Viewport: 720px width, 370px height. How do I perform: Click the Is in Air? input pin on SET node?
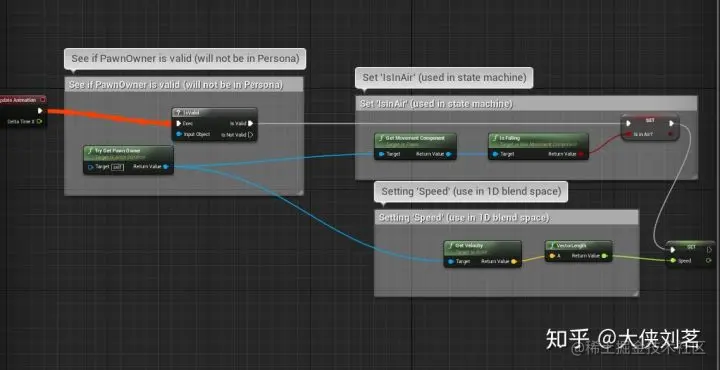point(628,134)
